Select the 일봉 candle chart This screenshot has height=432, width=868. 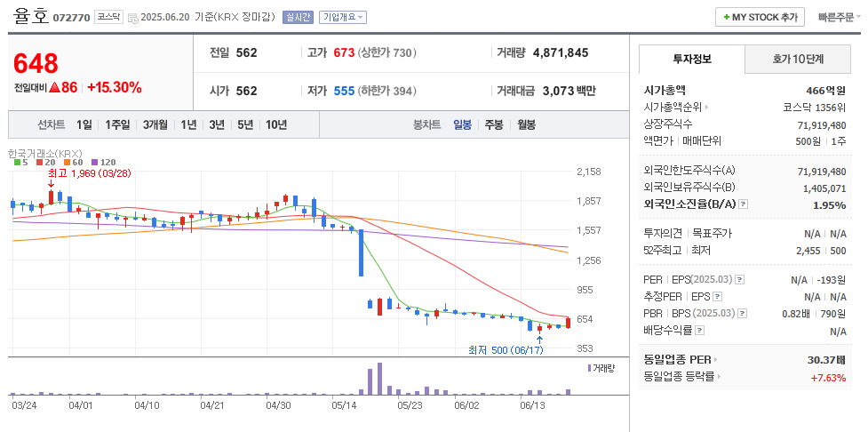click(x=462, y=124)
